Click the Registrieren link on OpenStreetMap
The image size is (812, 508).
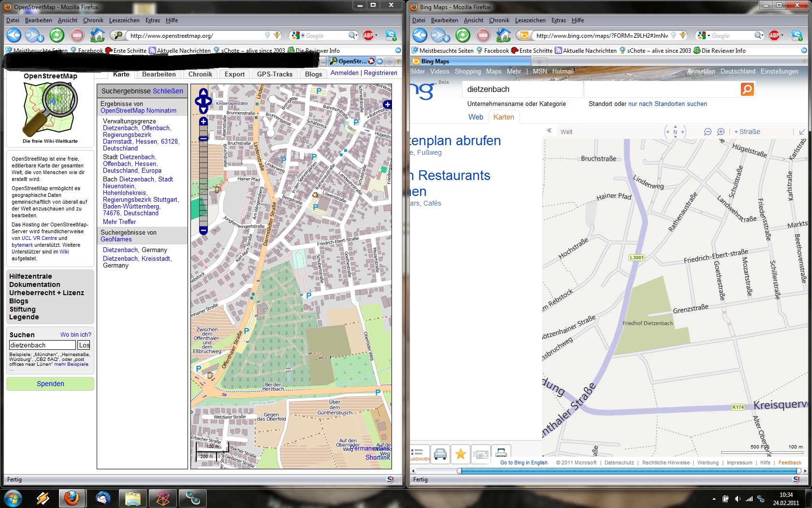[380, 73]
